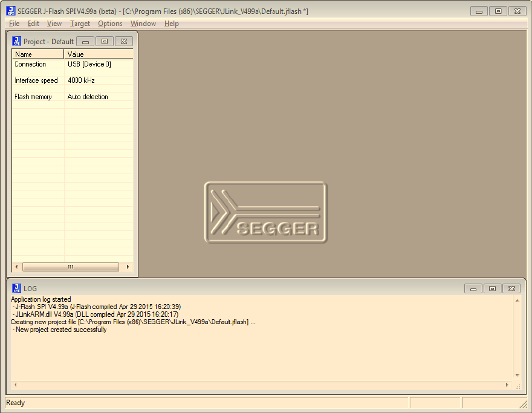Click the 'Application log started' log line
Screen dimensions: 532x413
point(41,299)
